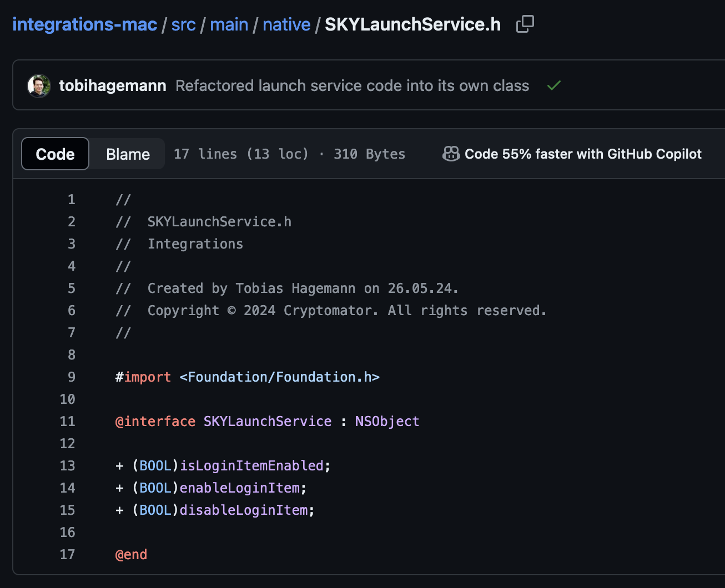Click 'disableLoginItem' method name
The image size is (725, 588).
(x=243, y=510)
